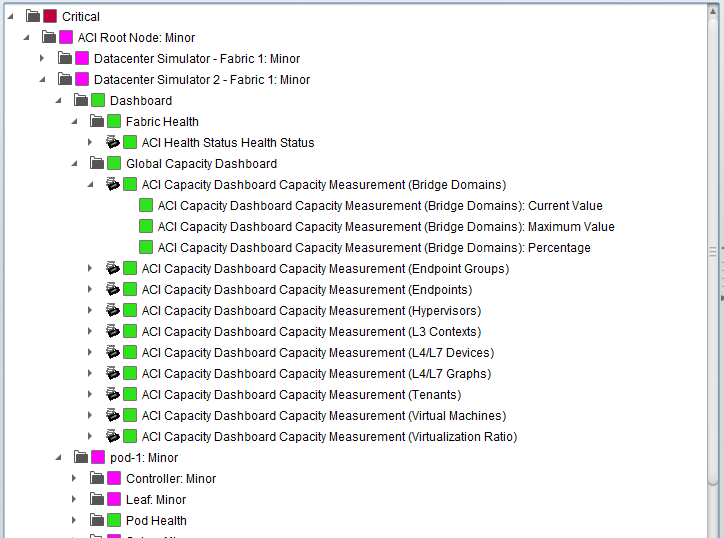Click the Global Capacity Dashboard folder icon

(97, 163)
